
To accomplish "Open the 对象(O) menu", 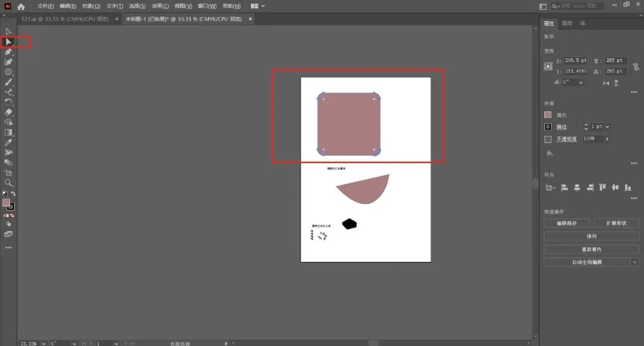I will point(91,6).
